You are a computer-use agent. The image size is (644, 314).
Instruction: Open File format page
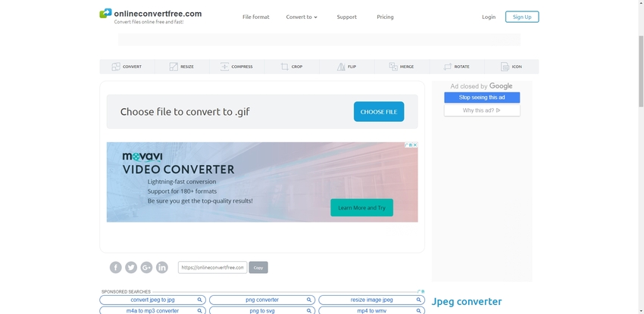(256, 17)
